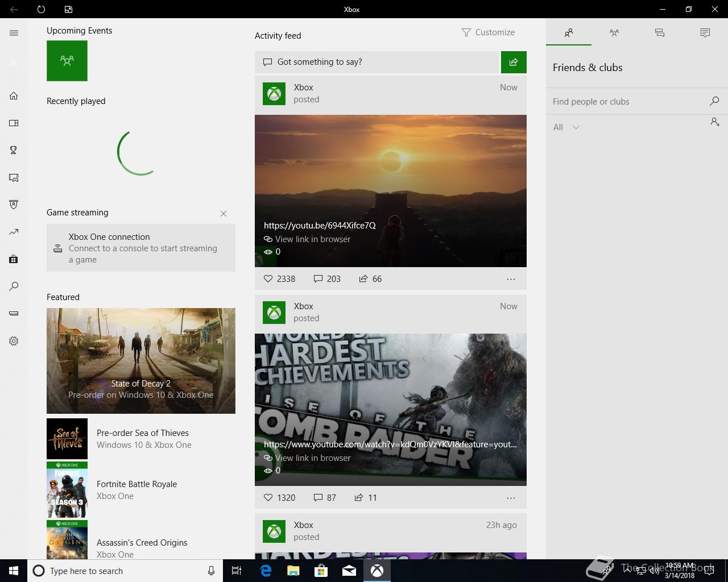
Task: Click the add friend icon
Action: (715, 122)
